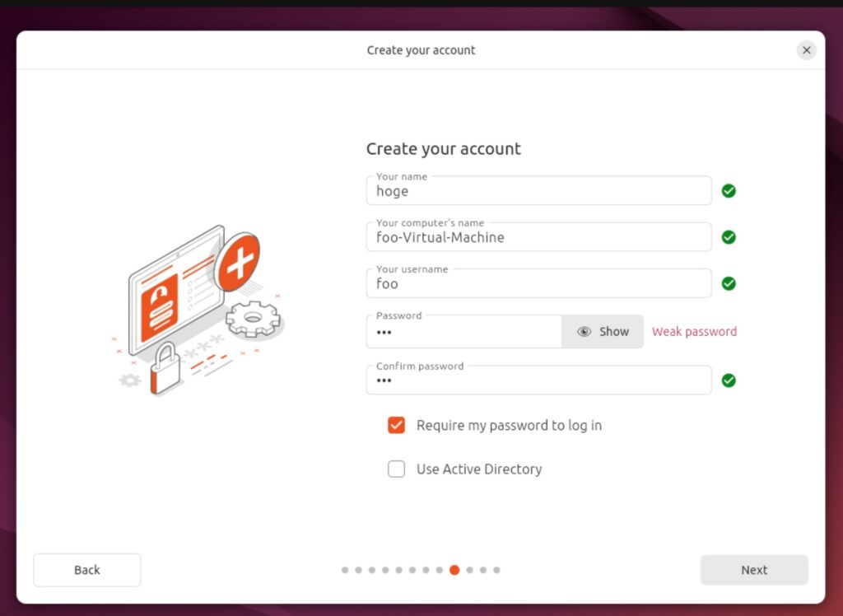Click the green checkmark beside Confirm password
843x616 pixels.
[x=729, y=380]
